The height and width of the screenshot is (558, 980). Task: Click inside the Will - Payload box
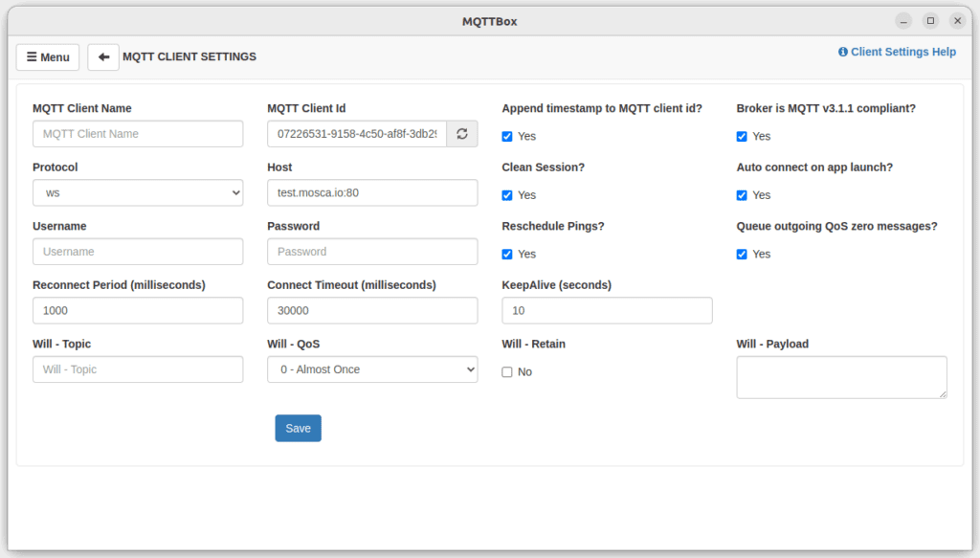point(840,376)
